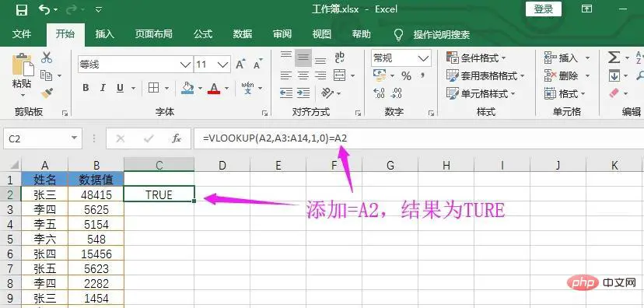This screenshot has height=308, width=644.
Task: Click the Name Box showing C2
Action: click(43, 138)
